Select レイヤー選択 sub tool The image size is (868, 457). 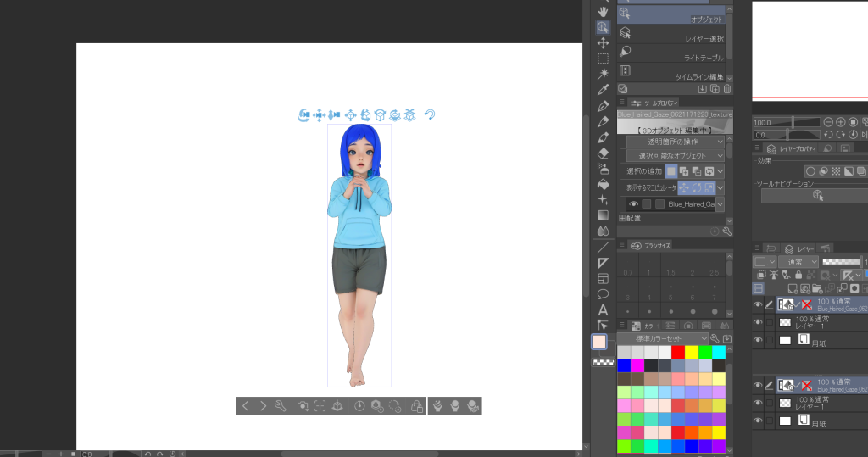click(x=671, y=35)
